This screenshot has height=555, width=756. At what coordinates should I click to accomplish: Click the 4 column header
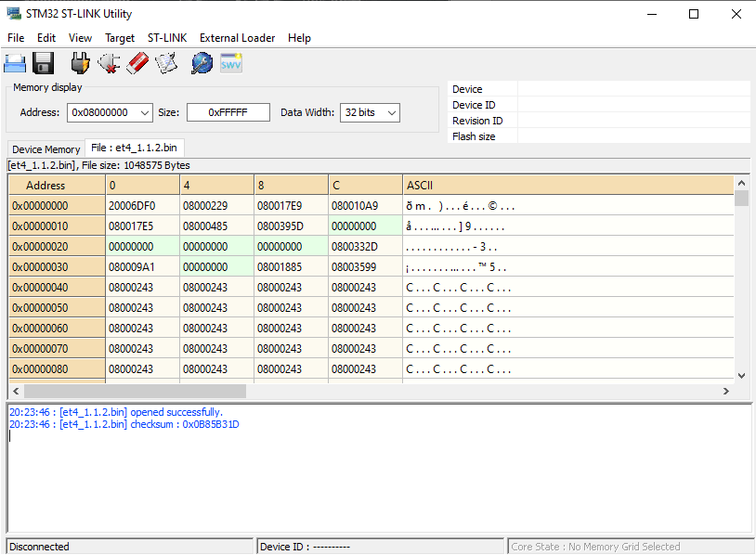pos(216,186)
